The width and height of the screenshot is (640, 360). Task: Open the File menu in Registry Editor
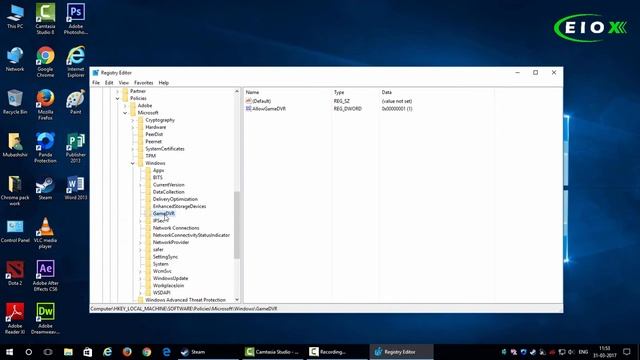[96, 83]
